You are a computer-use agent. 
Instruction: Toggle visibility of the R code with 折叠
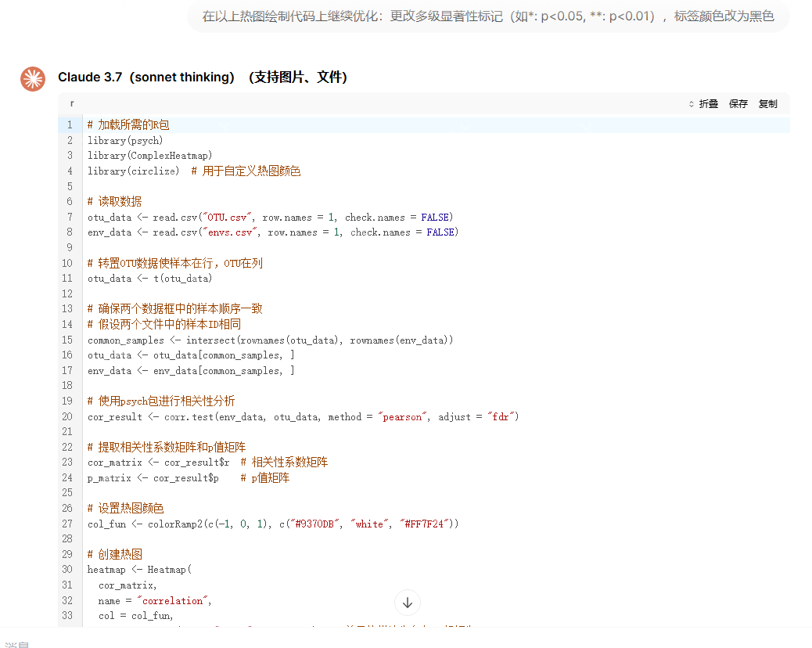pos(708,103)
